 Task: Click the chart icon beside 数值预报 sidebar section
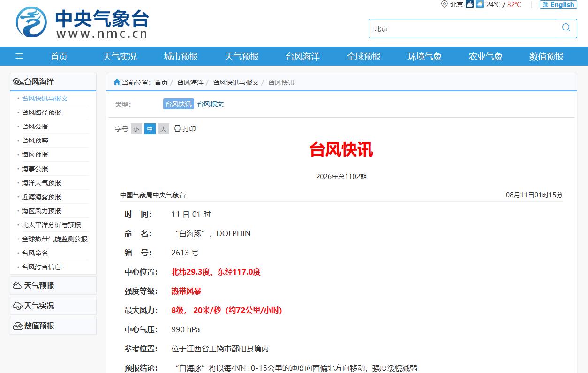(x=17, y=326)
